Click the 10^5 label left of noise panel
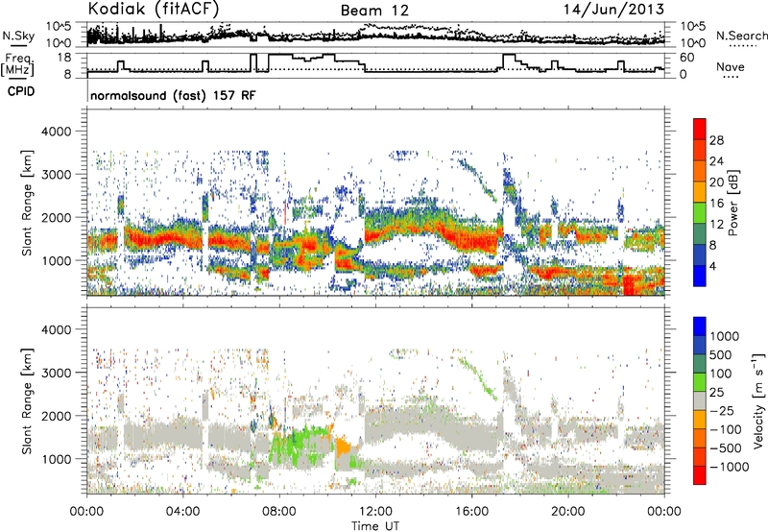Image resolution: width=768 pixels, height=532 pixels. point(59,26)
